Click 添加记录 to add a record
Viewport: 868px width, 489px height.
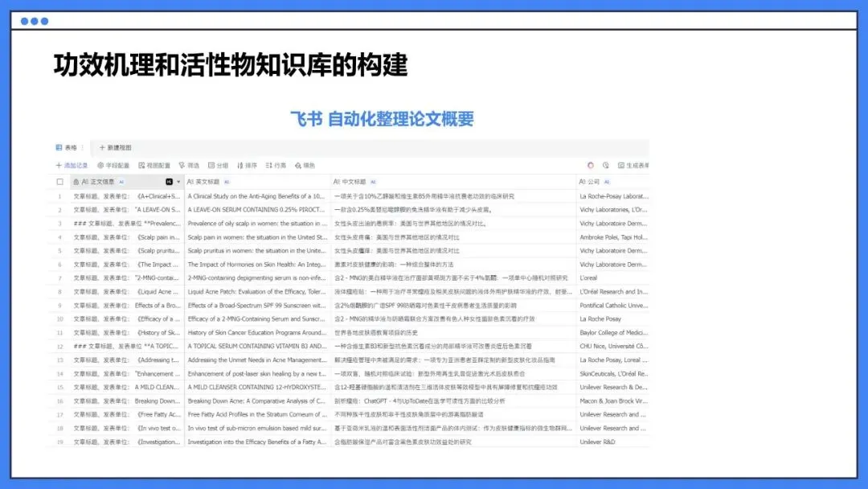72,166
